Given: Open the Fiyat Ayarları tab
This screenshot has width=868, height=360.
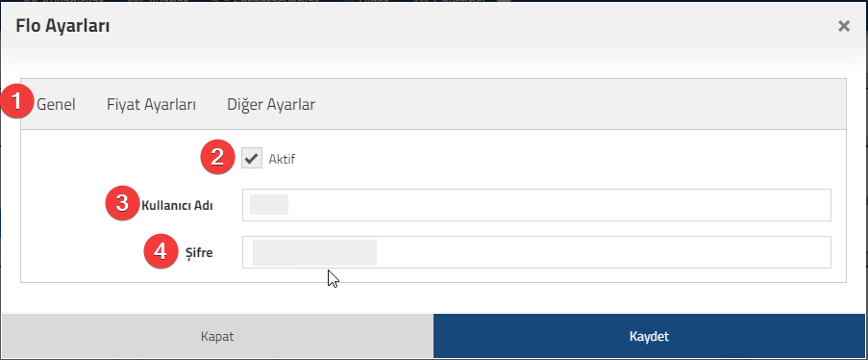Looking at the screenshot, I should point(151,104).
